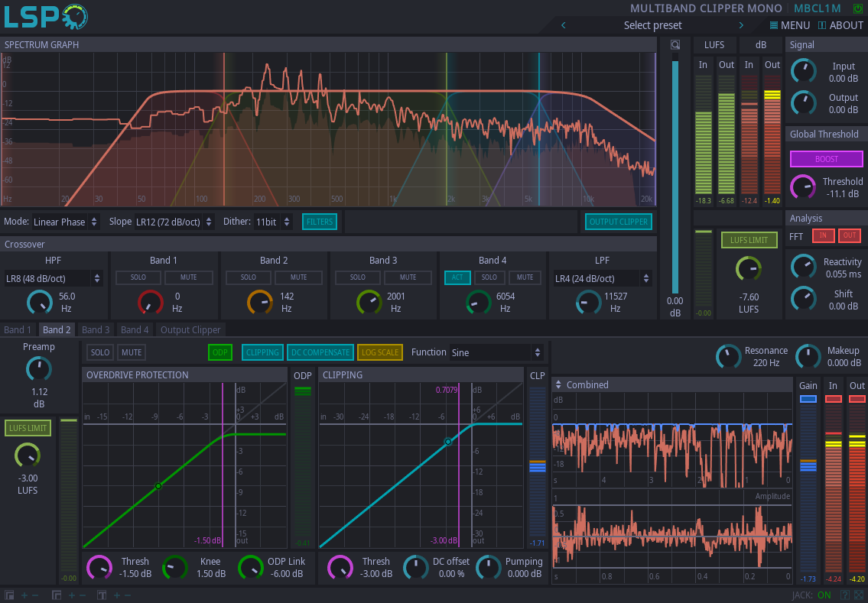Mute Band 2 in the crossover section
Image resolution: width=868 pixels, height=603 pixels.
coord(298,277)
